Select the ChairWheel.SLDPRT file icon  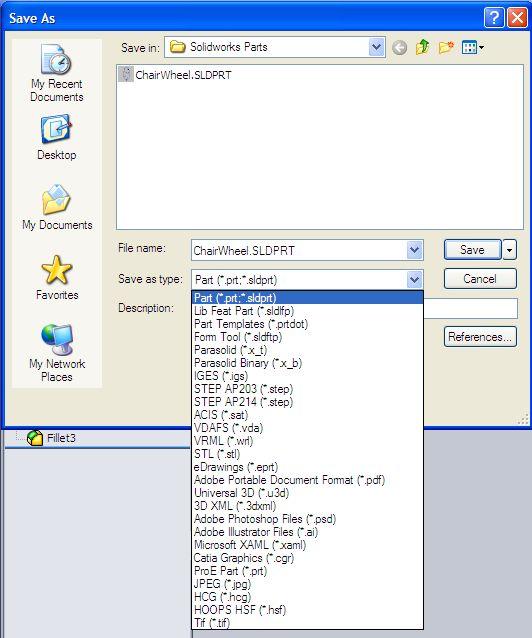pyautogui.click(x=126, y=74)
